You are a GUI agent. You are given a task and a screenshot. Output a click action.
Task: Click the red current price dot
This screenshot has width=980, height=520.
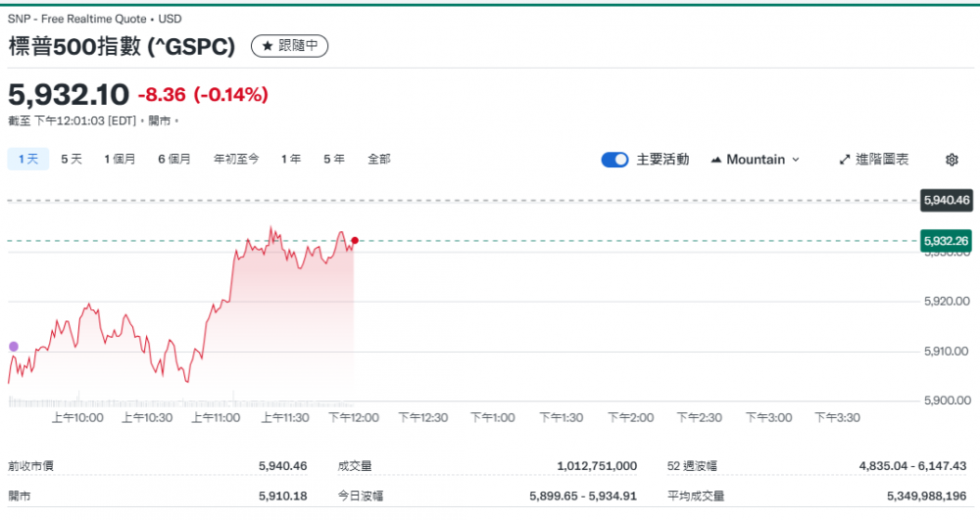click(x=355, y=240)
